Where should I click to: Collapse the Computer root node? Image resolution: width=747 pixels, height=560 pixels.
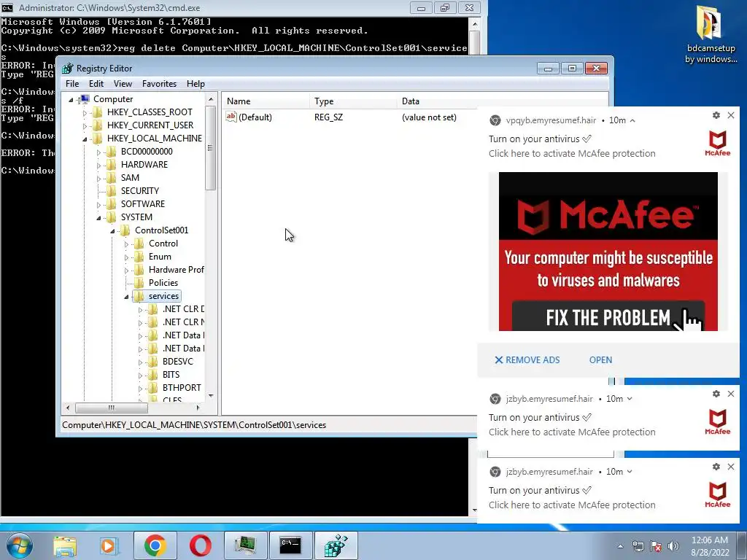(71, 99)
